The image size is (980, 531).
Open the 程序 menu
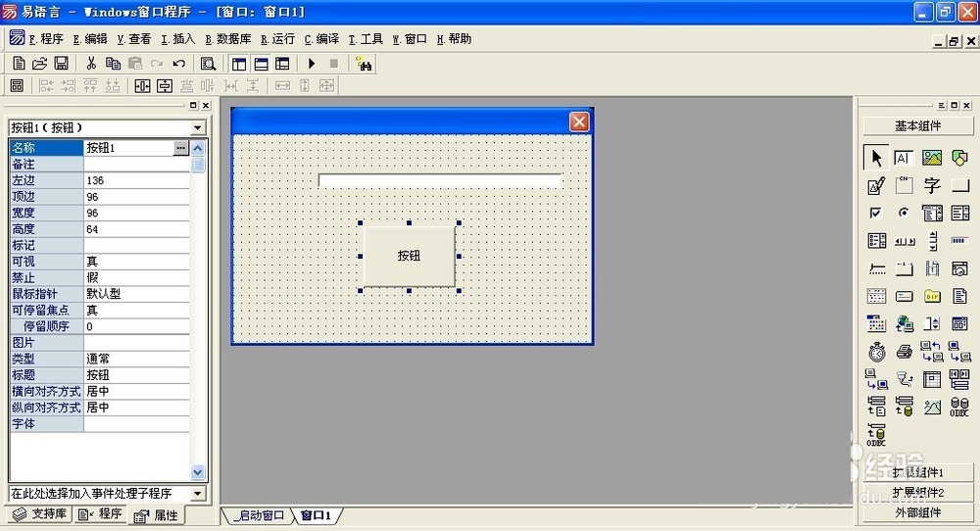46,39
